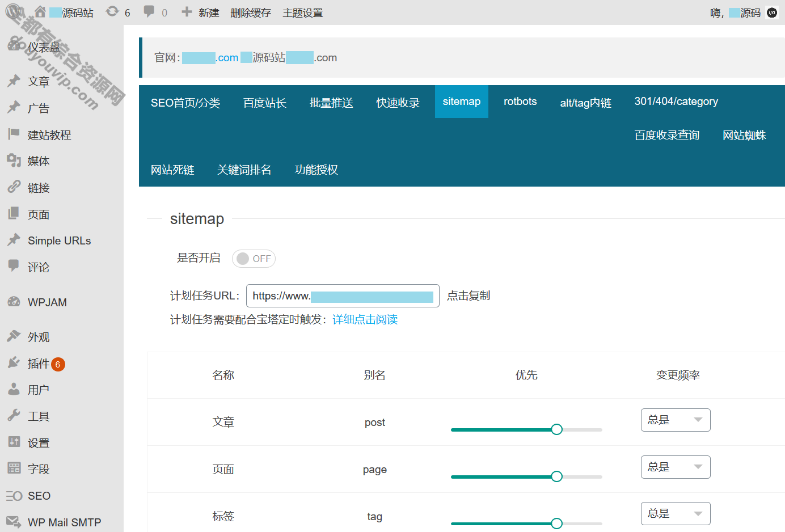Click 点击复制 to copy the URL

[469, 295]
